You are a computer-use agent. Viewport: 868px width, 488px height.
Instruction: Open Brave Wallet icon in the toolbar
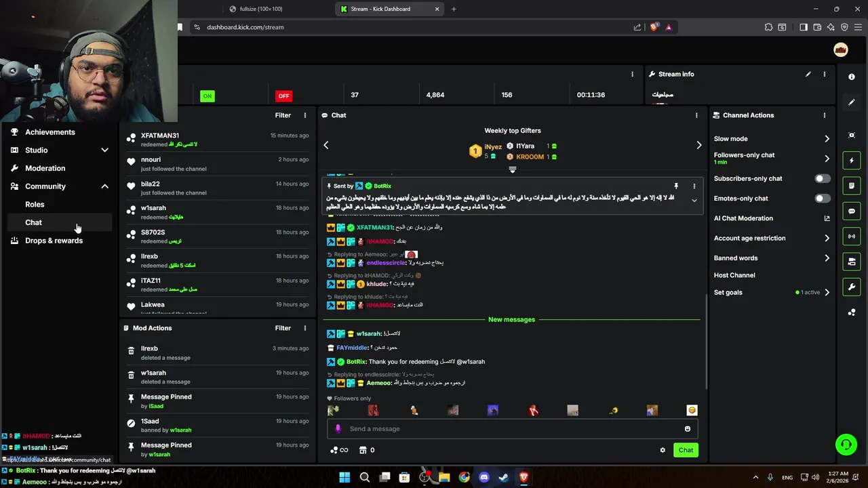pos(817,27)
